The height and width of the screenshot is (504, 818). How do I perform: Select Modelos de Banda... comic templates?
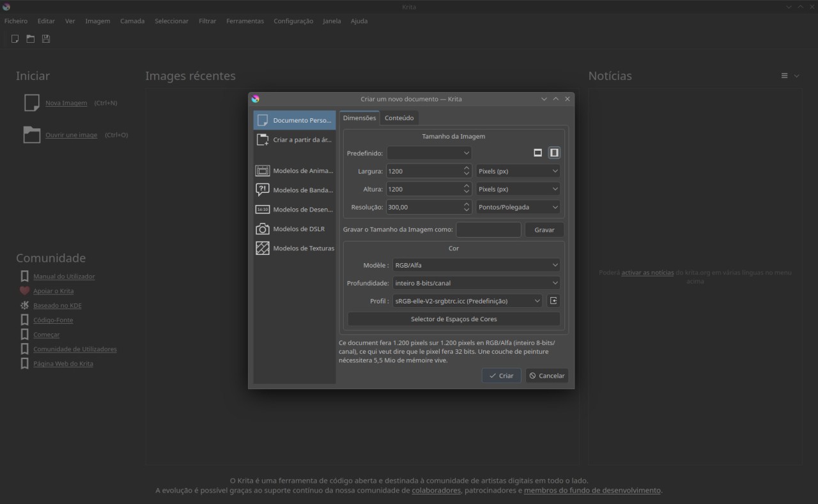pyautogui.click(x=295, y=190)
